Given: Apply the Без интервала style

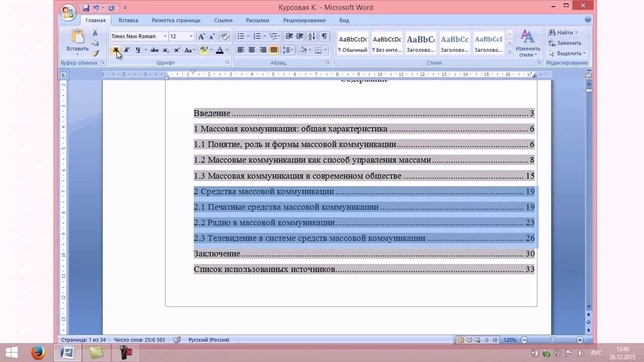Looking at the screenshot, I should point(386,43).
